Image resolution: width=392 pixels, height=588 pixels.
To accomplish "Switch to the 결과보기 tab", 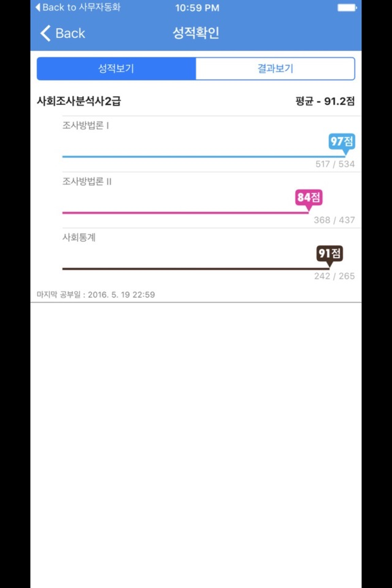I will pos(276,69).
